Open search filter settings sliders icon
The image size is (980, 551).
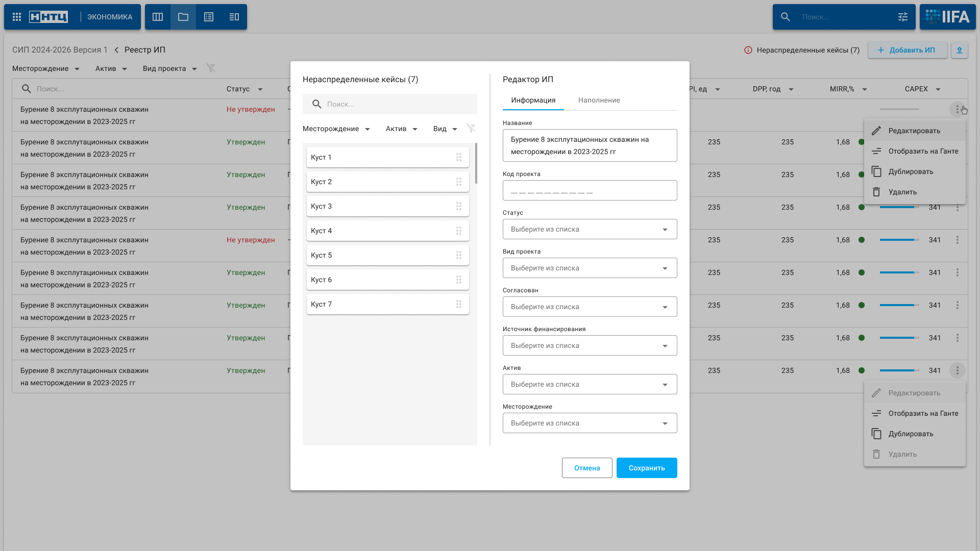[903, 17]
